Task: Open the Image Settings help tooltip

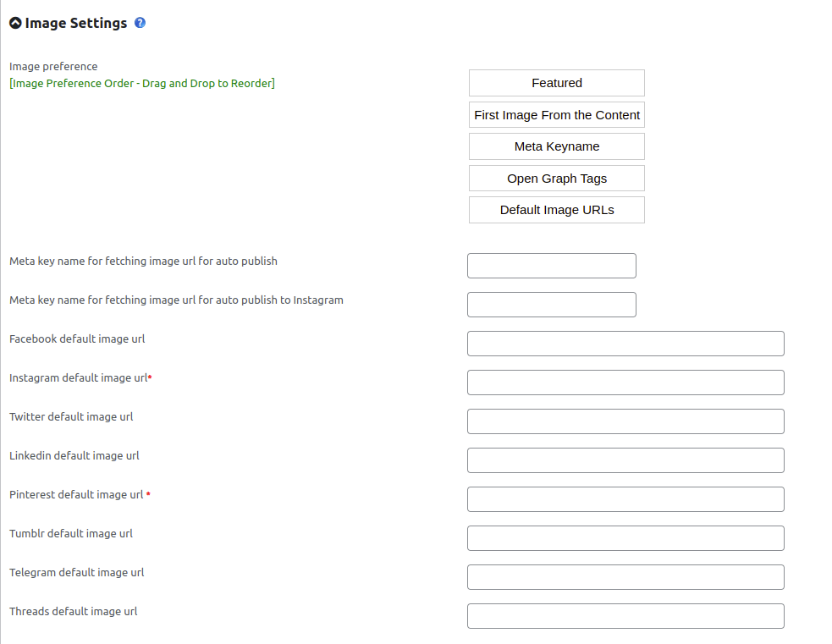Action: click(x=139, y=23)
